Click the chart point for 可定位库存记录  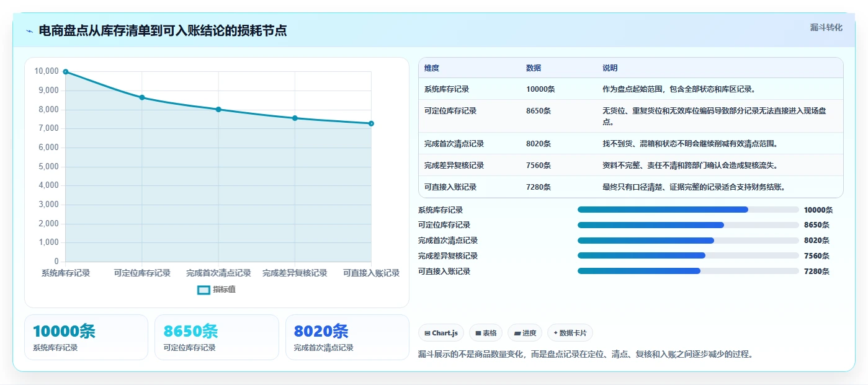[142, 97]
